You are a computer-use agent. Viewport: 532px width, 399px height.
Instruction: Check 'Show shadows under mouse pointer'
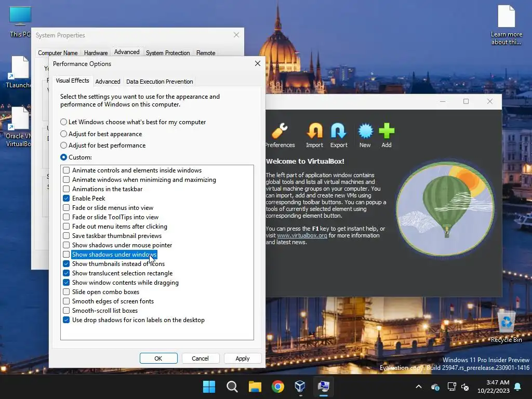[x=66, y=245]
